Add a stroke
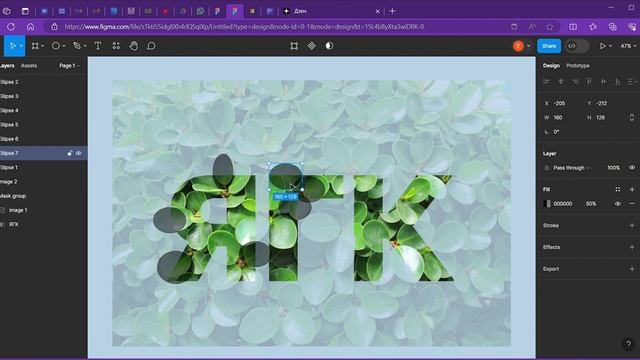This screenshot has height=360, width=640. coord(632,225)
